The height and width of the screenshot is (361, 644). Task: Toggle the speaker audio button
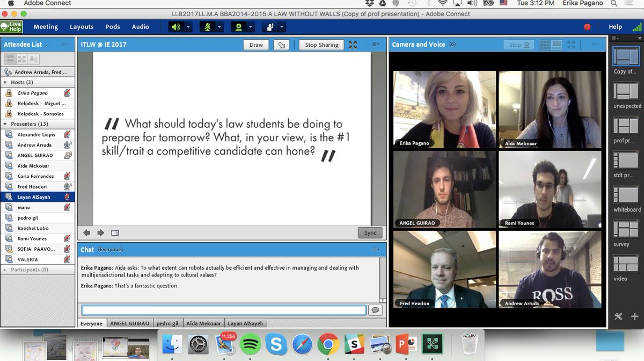click(x=176, y=27)
